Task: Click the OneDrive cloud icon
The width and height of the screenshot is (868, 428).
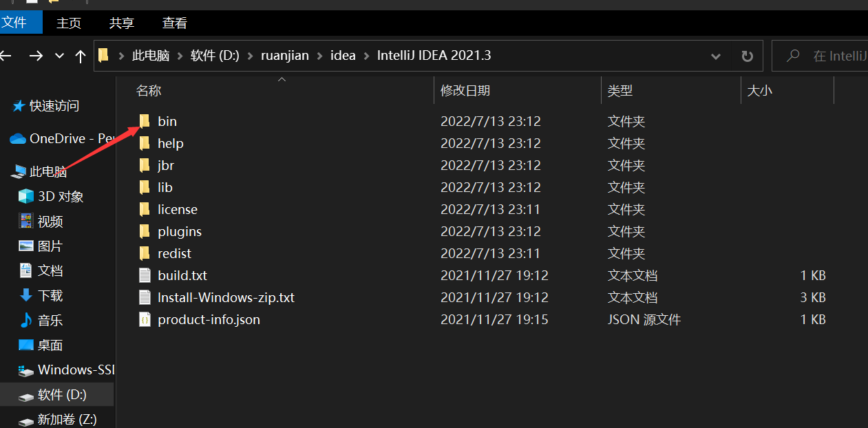Action: tap(18, 138)
